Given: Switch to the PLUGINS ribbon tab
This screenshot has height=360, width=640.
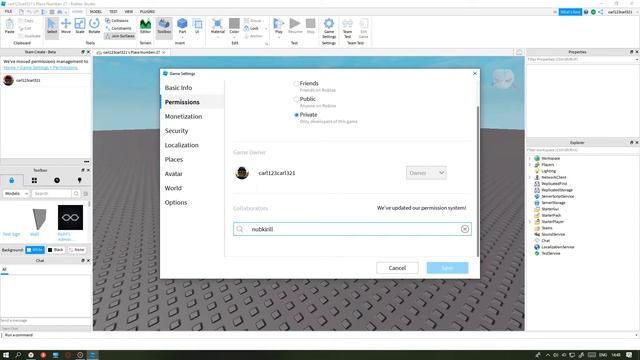Looking at the screenshot, I should 147,11.
